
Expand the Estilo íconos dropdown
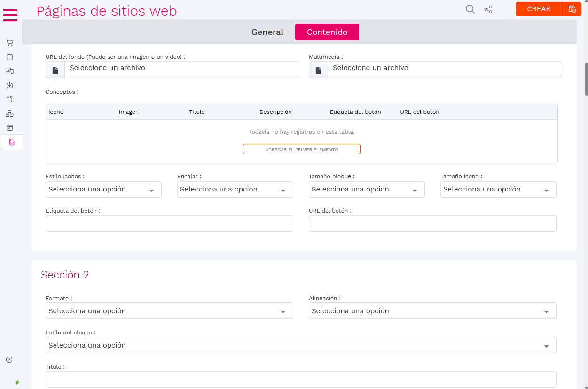(103, 189)
